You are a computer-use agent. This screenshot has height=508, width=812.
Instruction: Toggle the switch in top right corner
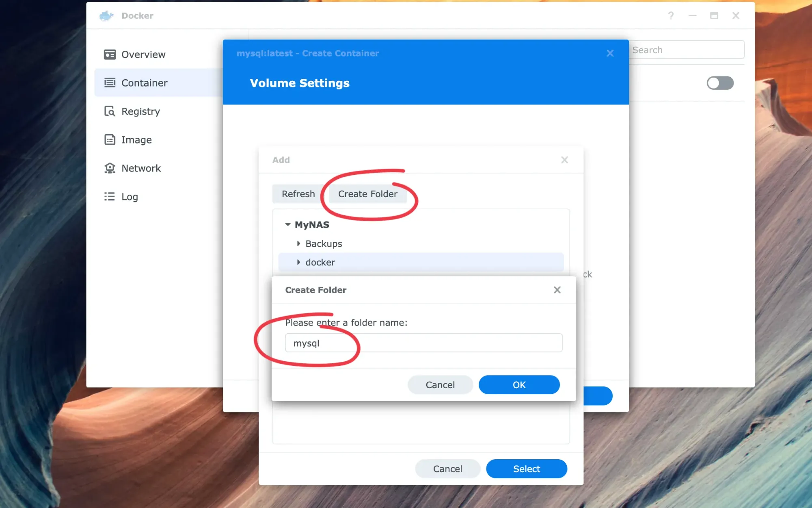(719, 82)
